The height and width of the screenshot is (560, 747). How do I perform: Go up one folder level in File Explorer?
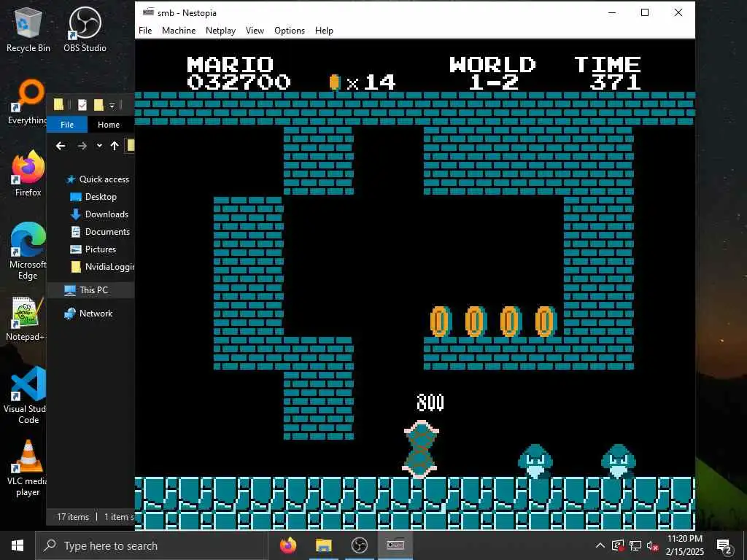(115, 146)
